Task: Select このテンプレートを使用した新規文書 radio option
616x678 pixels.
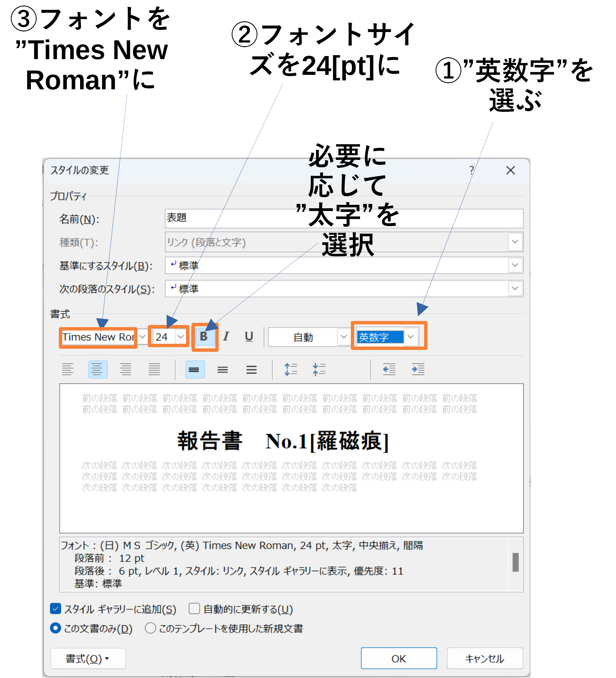Action: click(x=150, y=628)
